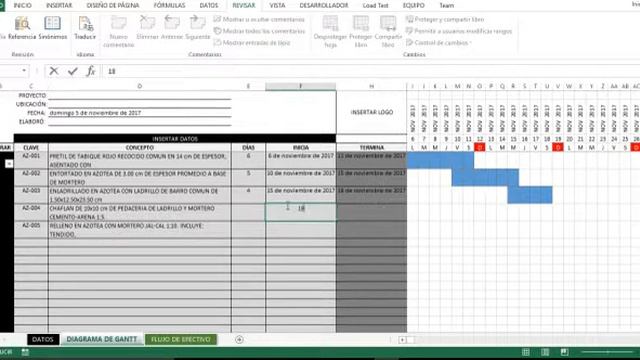
Task: Click the Compartir libro icon
Action: coord(388,32)
